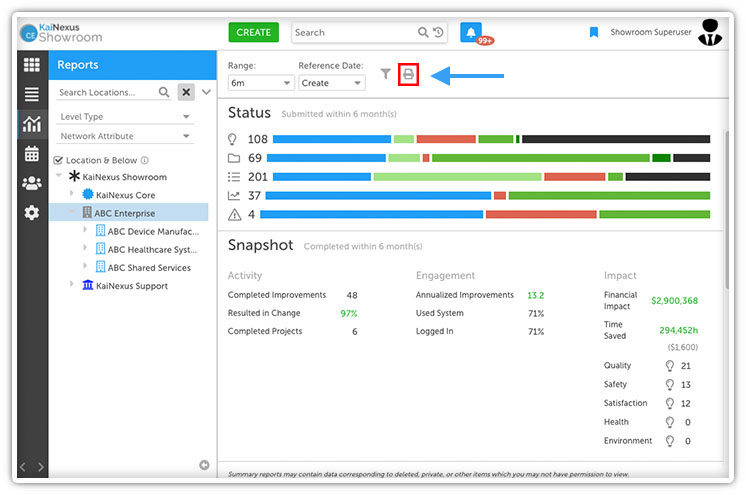Click the folder icon in the 69 row
The height and width of the screenshot is (495, 746).
pos(234,158)
